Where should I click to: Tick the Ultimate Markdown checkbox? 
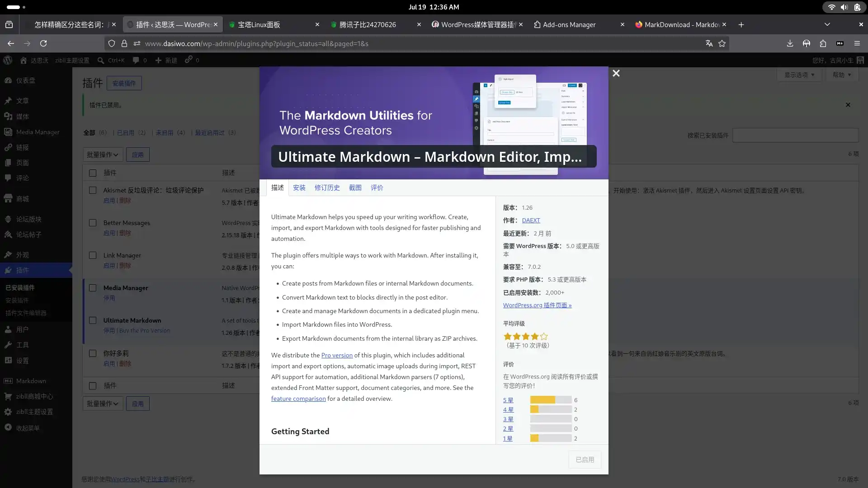93,320
